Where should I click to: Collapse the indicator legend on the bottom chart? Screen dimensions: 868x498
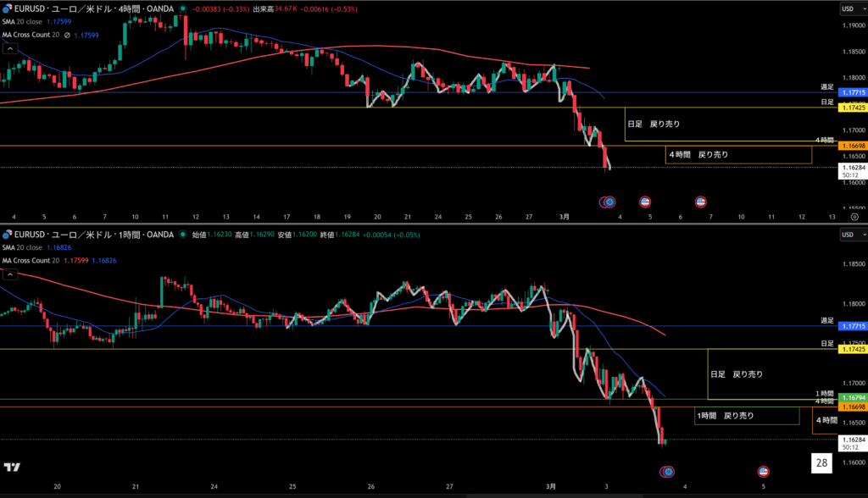[9, 274]
